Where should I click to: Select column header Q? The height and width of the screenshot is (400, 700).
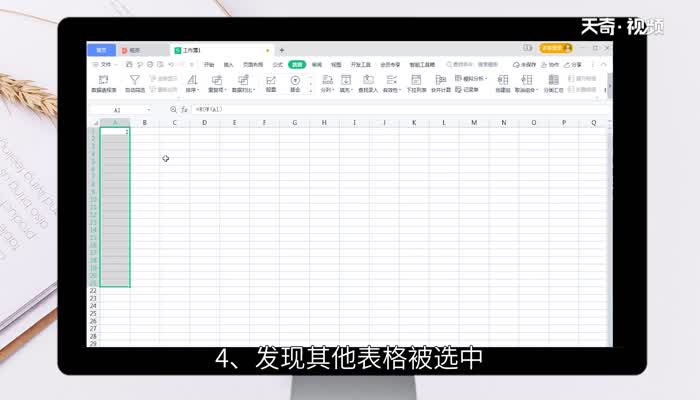coord(593,123)
